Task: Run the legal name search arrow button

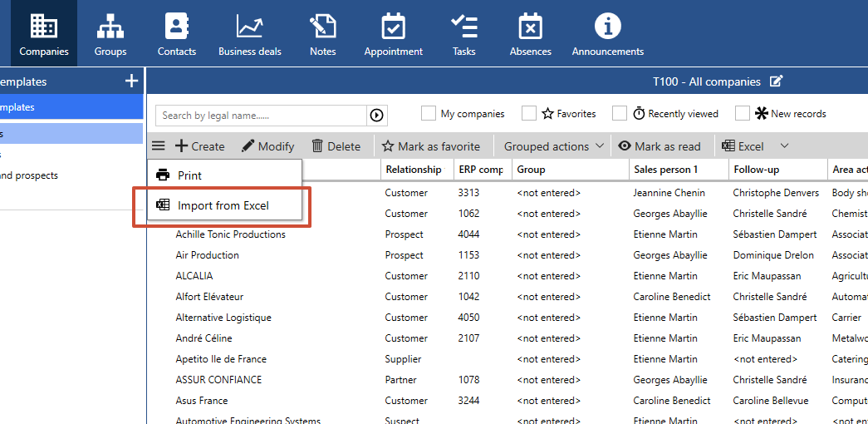Action: [x=376, y=116]
